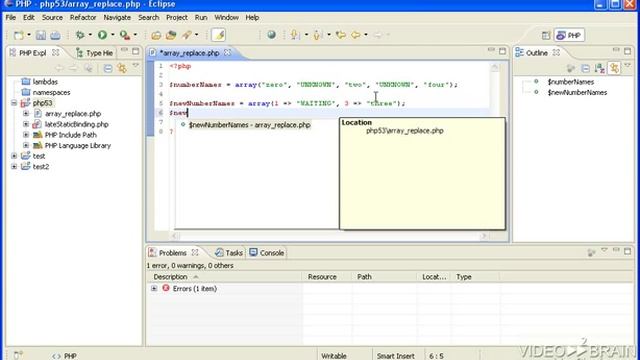Expand lateStaticBinding.php tree node
Screen dimensions: 640x360
[26, 124]
